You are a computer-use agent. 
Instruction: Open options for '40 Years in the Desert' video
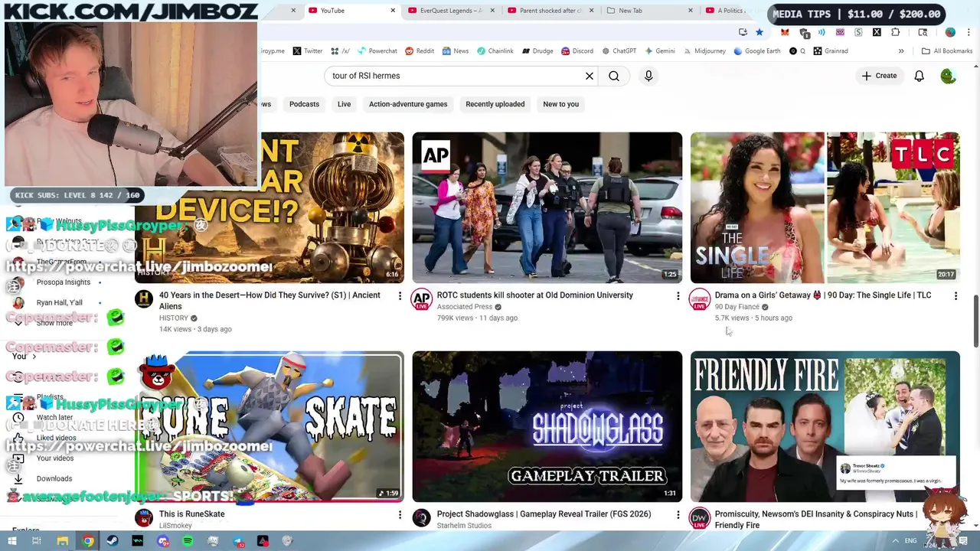pyautogui.click(x=400, y=295)
